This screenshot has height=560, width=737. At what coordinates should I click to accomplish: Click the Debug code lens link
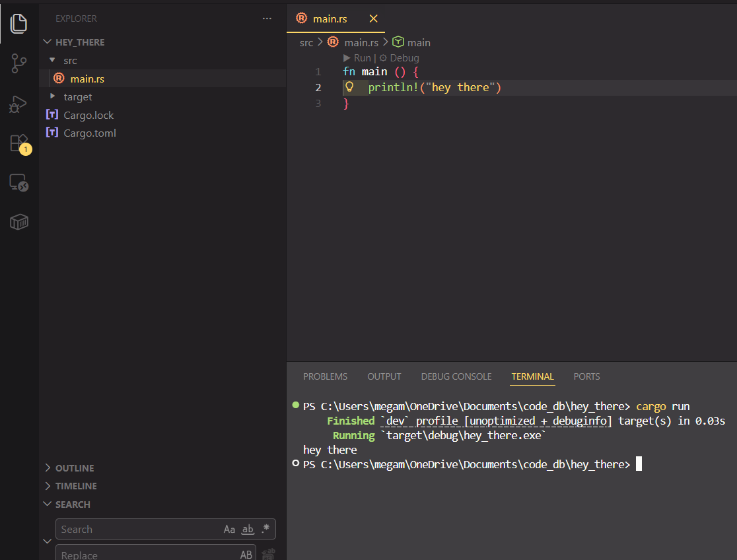pyautogui.click(x=400, y=58)
